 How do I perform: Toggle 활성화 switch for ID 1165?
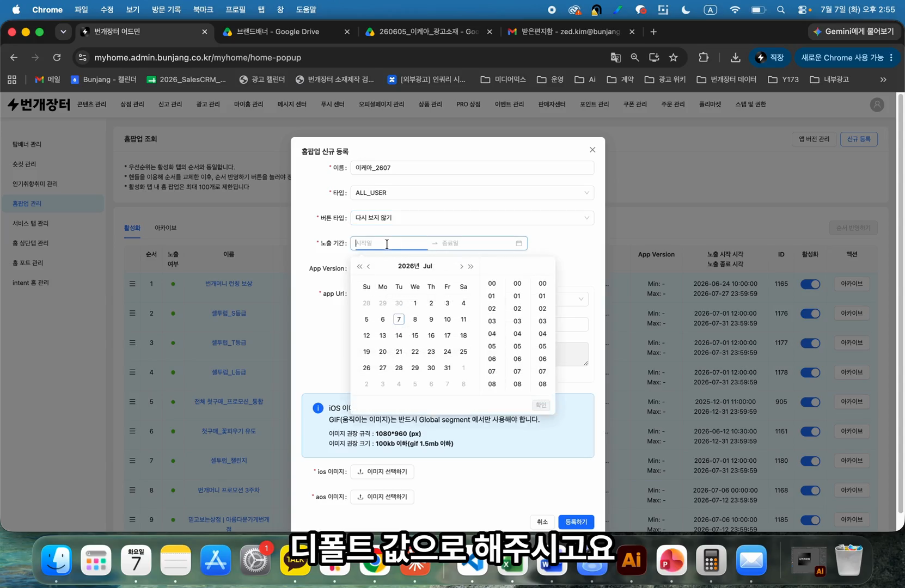coord(810,284)
